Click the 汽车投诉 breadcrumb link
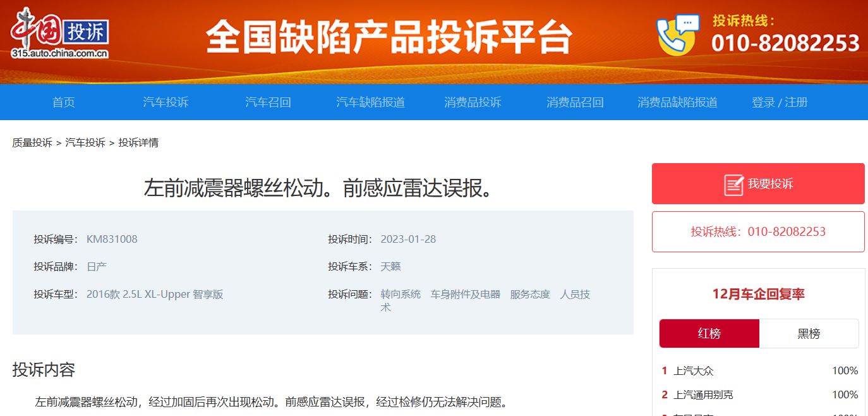 coord(85,143)
